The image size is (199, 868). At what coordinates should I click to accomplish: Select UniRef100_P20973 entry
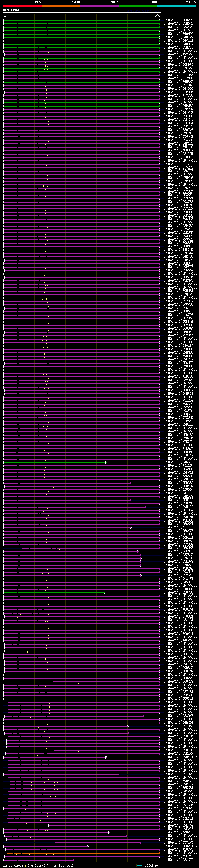tap(178, 157)
